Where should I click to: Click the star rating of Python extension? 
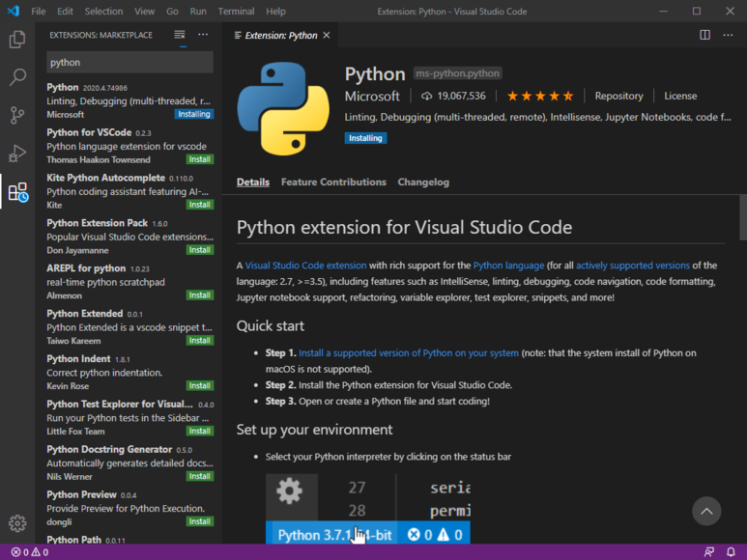click(x=540, y=97)
